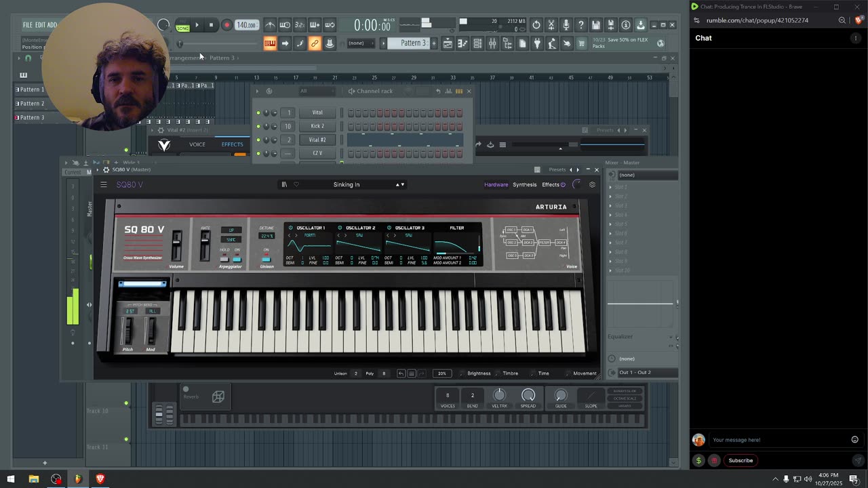Toggle the metronome icon in the toolbar

[x=270, y=25]
